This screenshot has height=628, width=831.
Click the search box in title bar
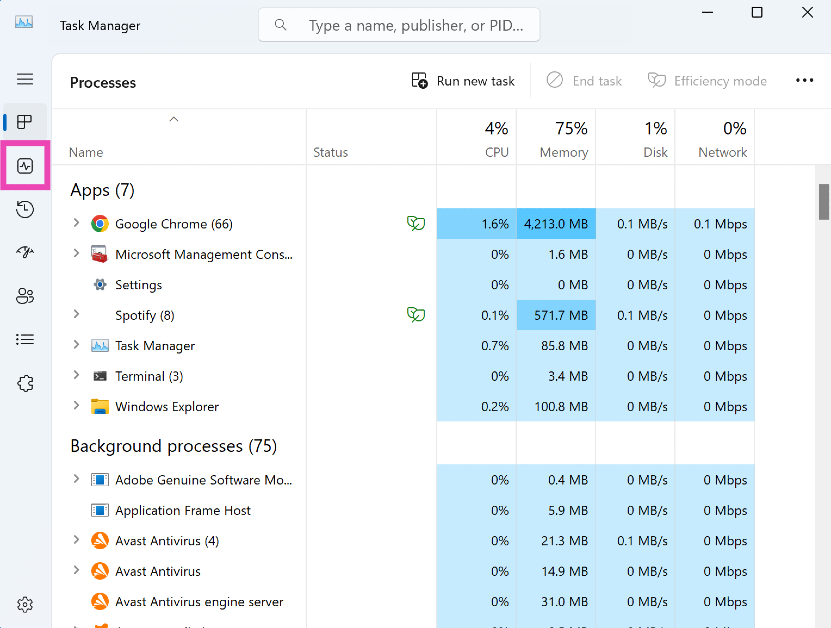(399, 25)
